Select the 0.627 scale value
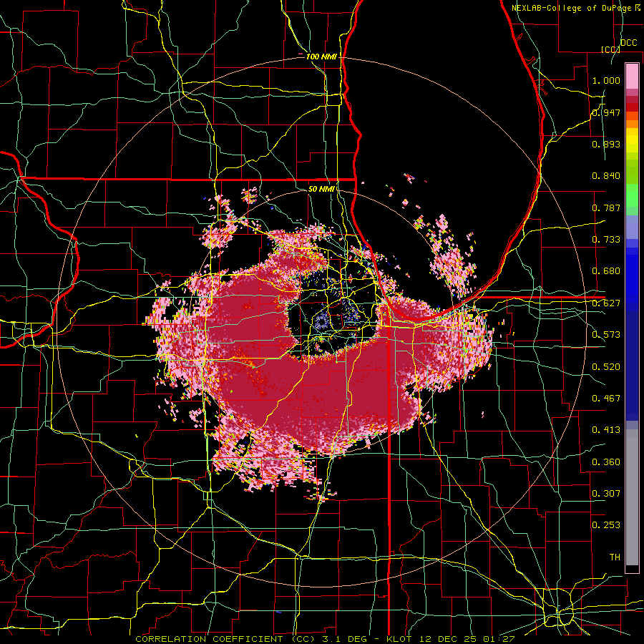This screenshot has height=644, width=644. (606, 303)
